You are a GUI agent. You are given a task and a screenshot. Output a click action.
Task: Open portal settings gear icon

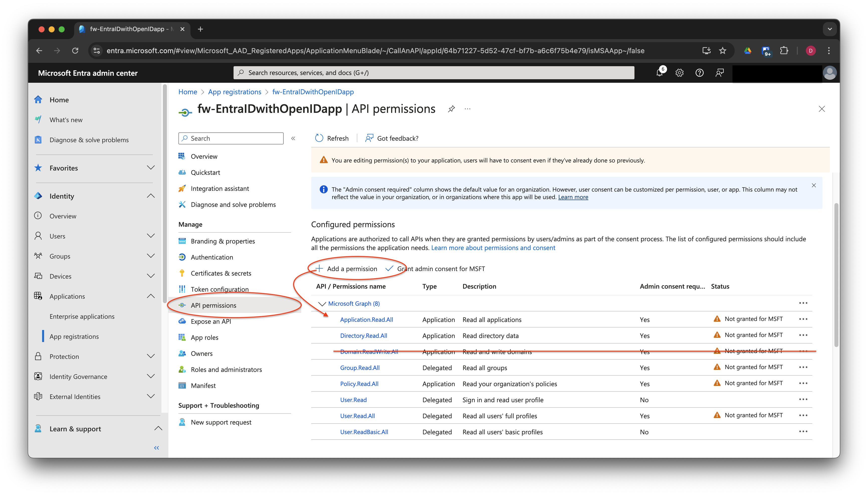click(680, 73)
